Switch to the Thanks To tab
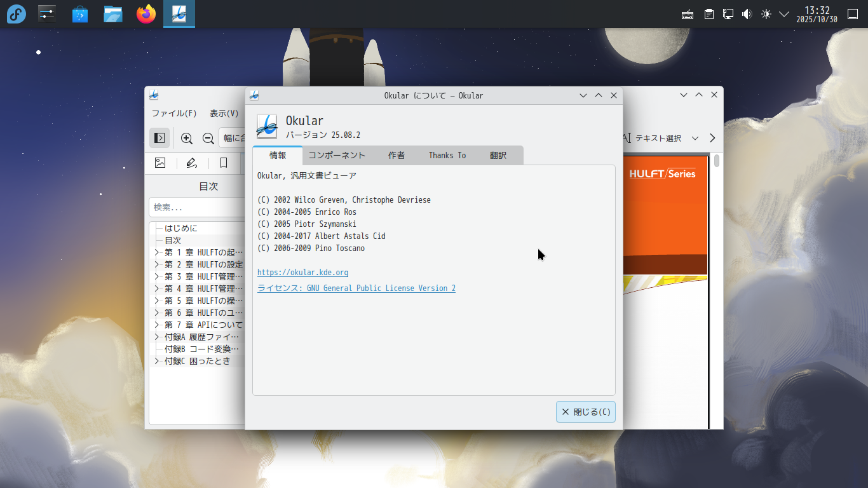The width and height of the screenshot is (868, 488). [447, 155]
